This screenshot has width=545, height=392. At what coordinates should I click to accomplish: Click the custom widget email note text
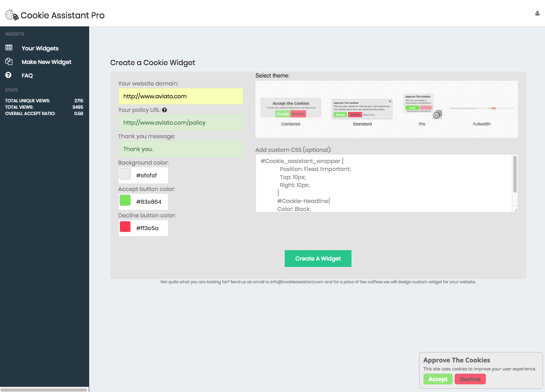pyautogui.click(x=318, y=282)
